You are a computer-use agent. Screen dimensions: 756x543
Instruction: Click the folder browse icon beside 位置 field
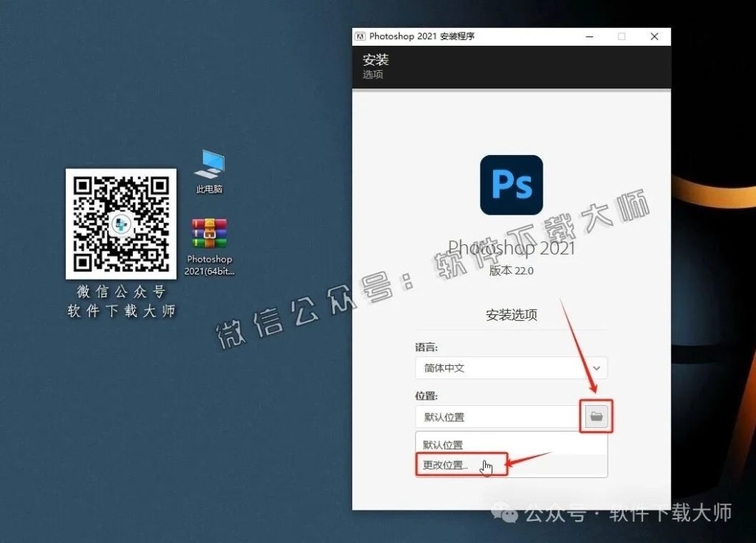click(595, 416)
